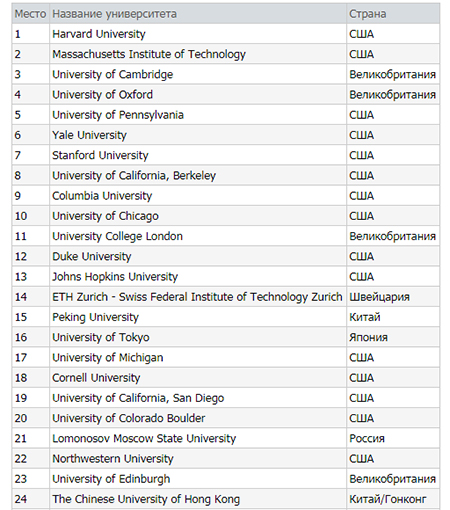Select University of California, Berkeley
Image resolution: width=450 pixels, height=510 pixels.
[x=134, y=176]
